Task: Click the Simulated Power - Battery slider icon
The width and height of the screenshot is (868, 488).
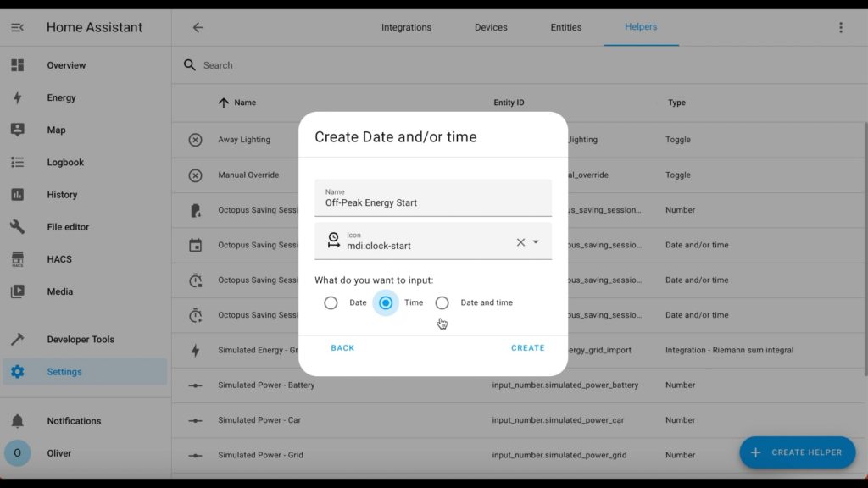Action: [x=195, y=385]
